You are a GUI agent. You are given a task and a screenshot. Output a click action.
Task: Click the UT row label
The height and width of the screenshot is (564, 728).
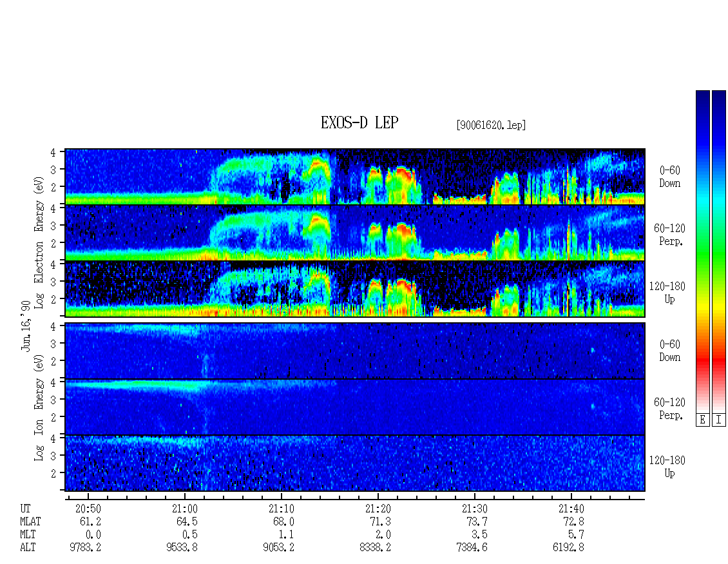tap(25, 509)
